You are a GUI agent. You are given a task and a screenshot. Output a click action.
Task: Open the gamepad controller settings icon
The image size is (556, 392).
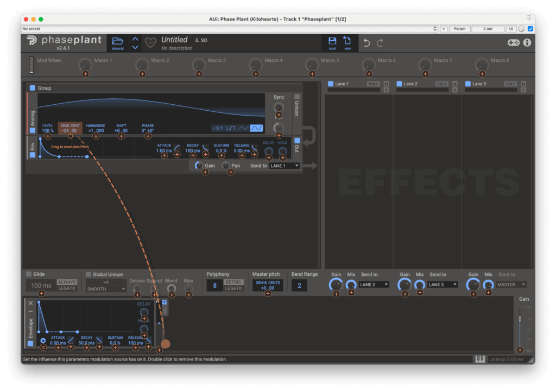(x=513, y=42)
